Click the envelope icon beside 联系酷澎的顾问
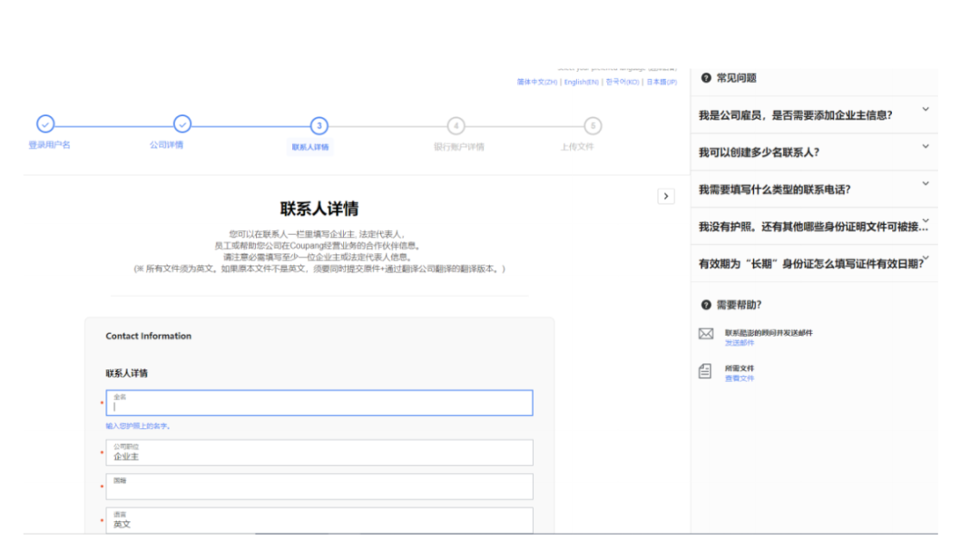 pyautogui.click(x=706, y=333)
